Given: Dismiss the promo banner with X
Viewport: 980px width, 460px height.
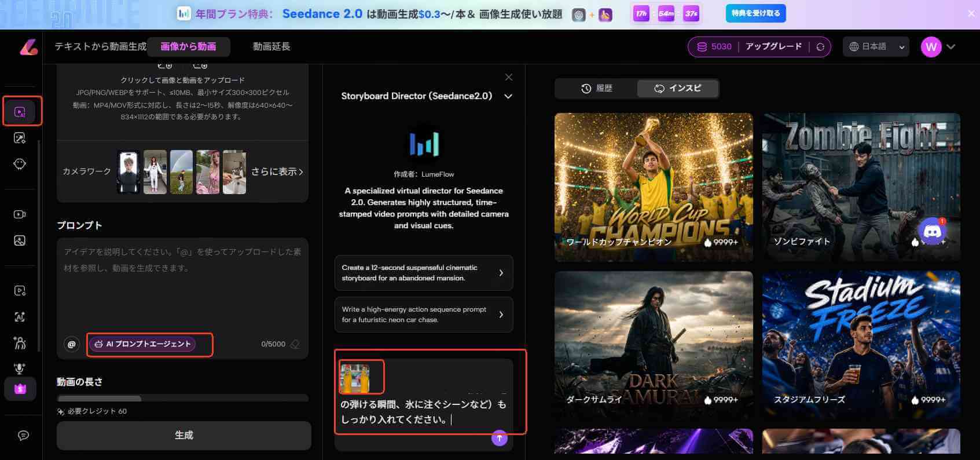Looking at the screenshot, I should [x=971, y=13].
